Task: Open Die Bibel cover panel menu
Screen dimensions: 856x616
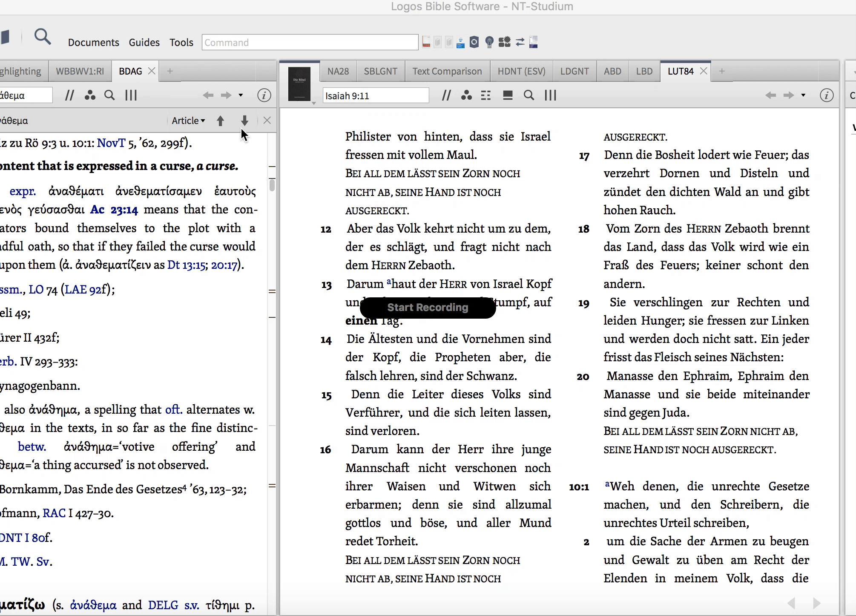Action: [300, 84]
